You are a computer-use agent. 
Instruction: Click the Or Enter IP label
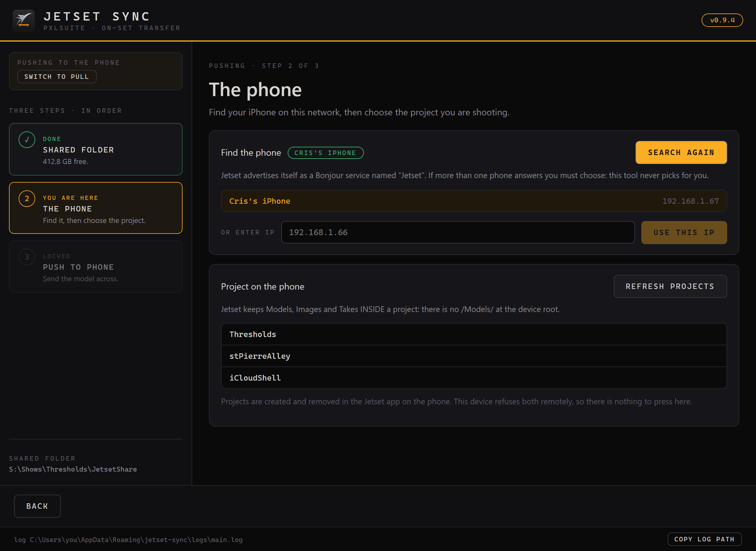pyautogui.click(x=248, y=233)
